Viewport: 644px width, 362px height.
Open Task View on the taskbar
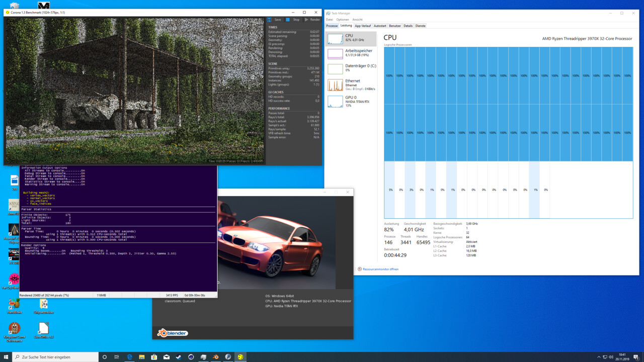pos(117,357)
